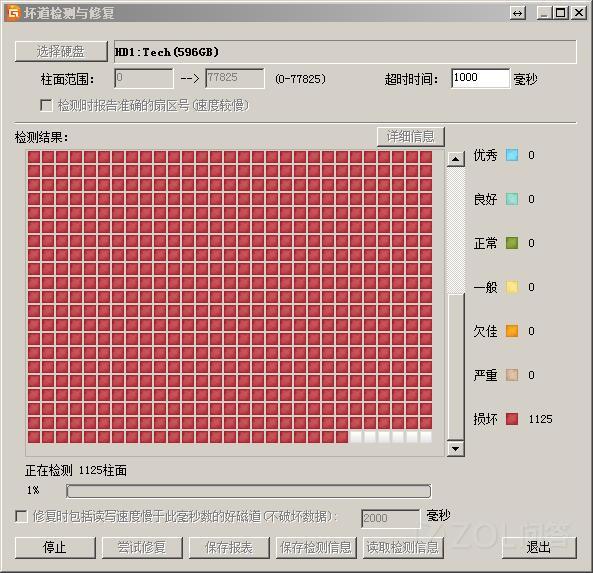Click the red 损坏 legend square
Screen dimensions: 593x573
tap(512, 419)
